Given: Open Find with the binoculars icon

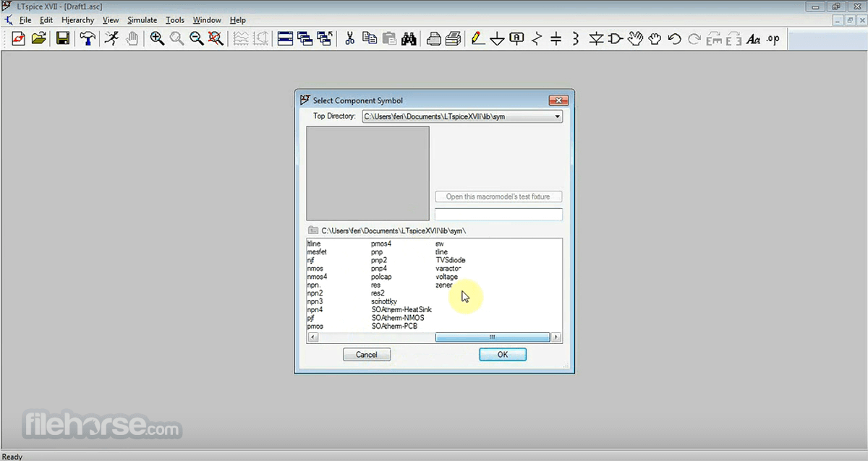Looking at the screenshot, I should tap(409, 39).
